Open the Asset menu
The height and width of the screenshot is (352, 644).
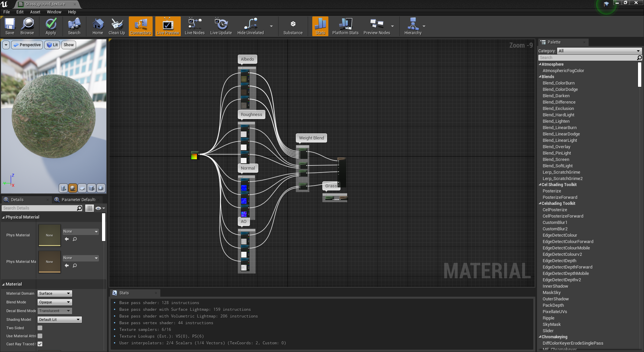[35, 12]
